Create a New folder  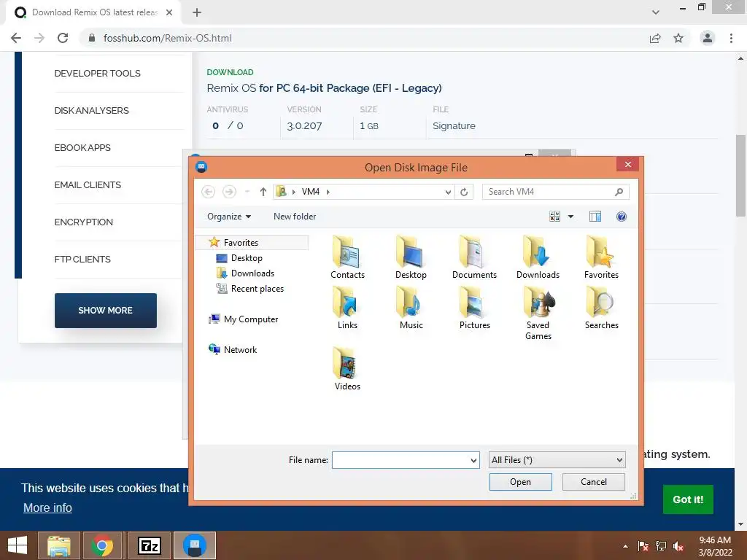coord(295,217)
